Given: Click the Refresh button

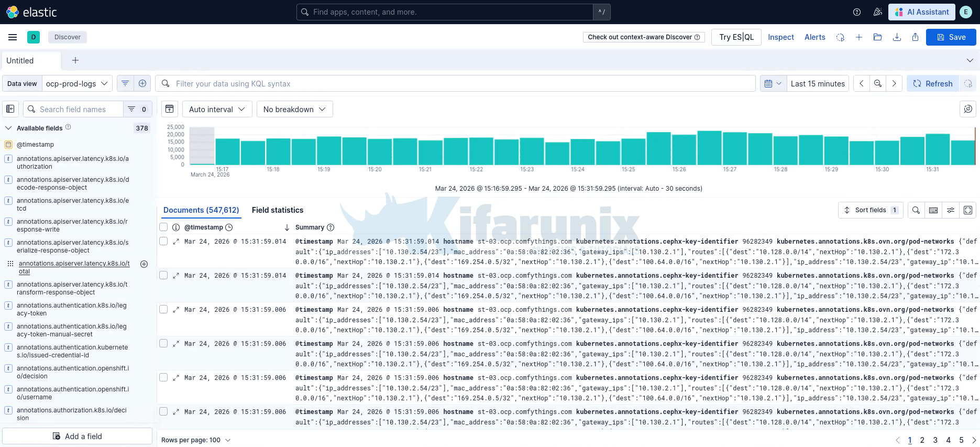Looking at the screenshot, I should coord(933,83).
